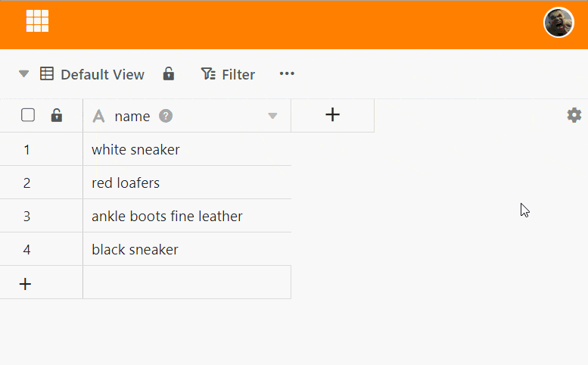Click the header row lock icon

[x=56, y=115]
